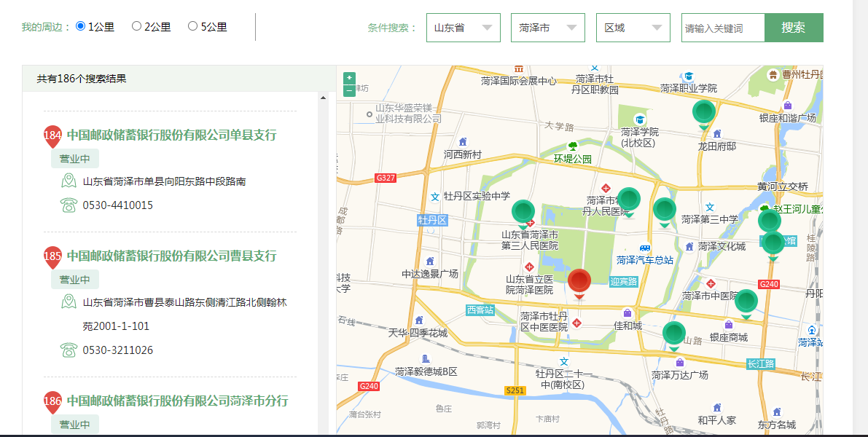The image size is (868, 437).
Task: Click 共有186个搜索结果 header text
Action: [82, 79]
